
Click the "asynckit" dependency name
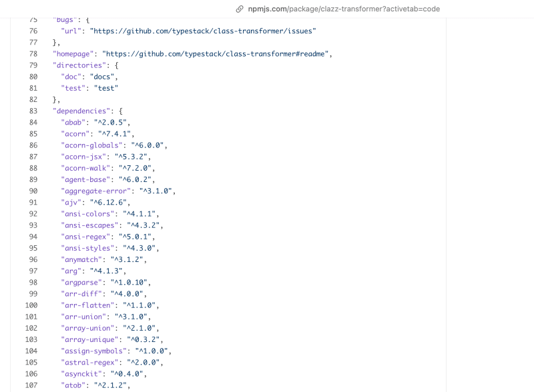81,374
